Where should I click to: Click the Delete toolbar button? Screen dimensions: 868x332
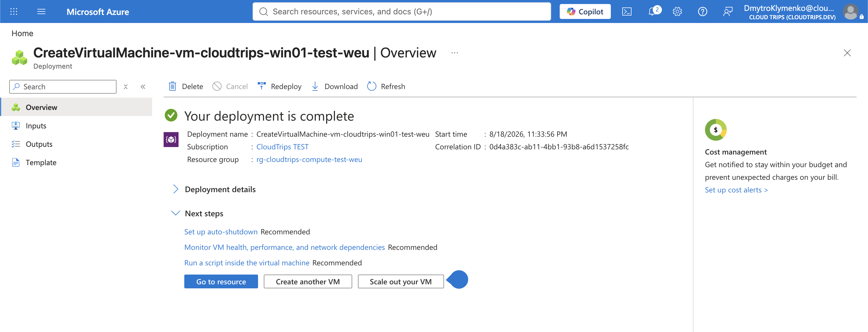tap(186, 86)
